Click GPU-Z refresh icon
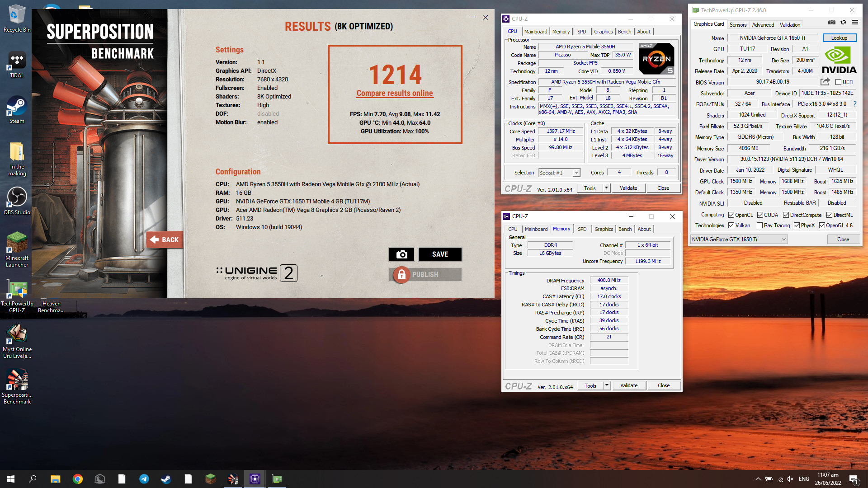The image size is (868, 488). pyautogui.click(x=843, y=22)
